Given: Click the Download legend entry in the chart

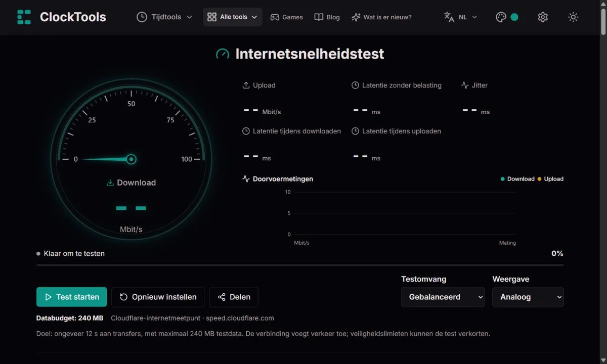Looking at the screenshot, I should tap(517, 179).
